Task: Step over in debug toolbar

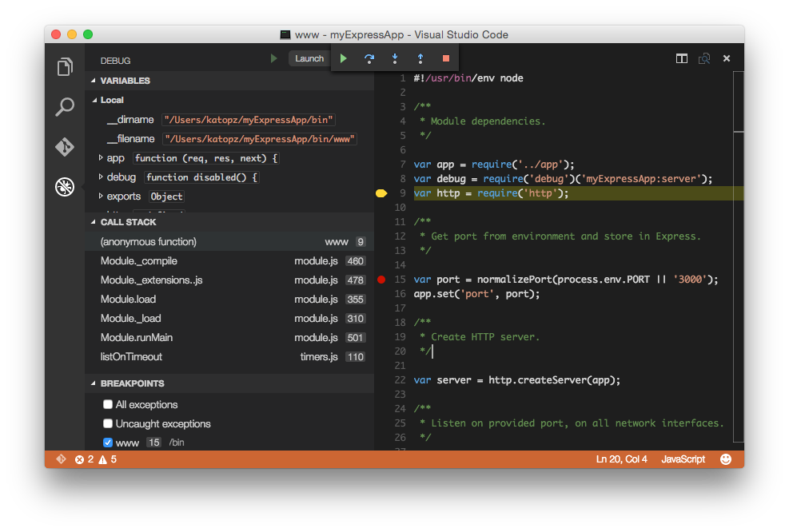Action: (x=369, y=58)
